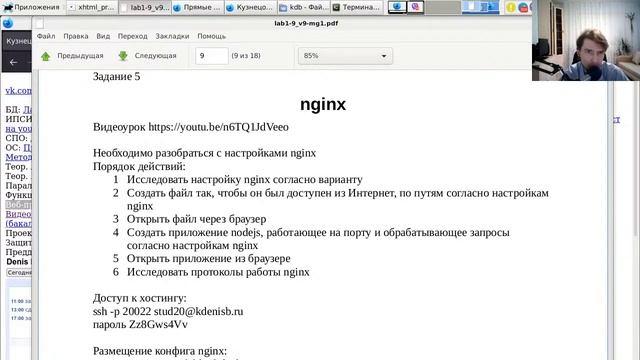Switch to Прямые taskbar window
The image size is (640, 360).
point(198,7)
